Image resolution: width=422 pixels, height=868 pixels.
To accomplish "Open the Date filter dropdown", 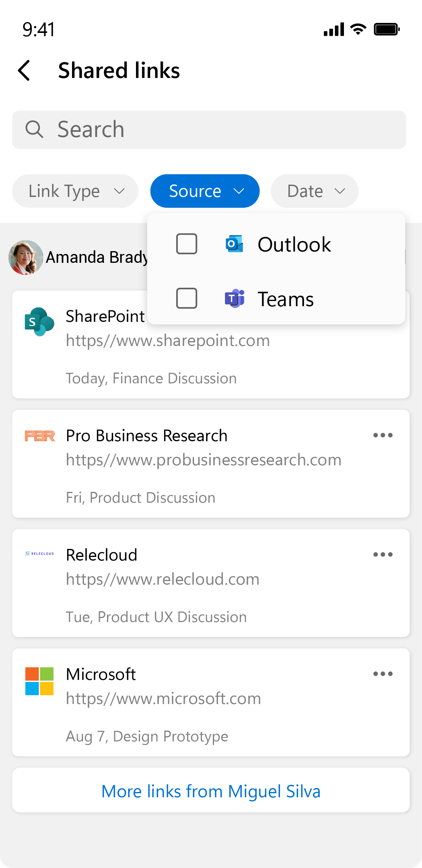I will point(315,191).
